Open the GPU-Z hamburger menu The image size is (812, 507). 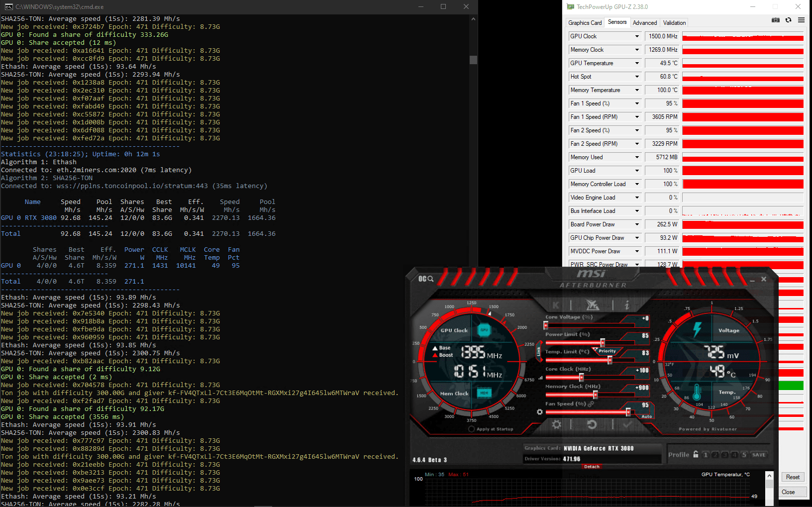point(801,20)
